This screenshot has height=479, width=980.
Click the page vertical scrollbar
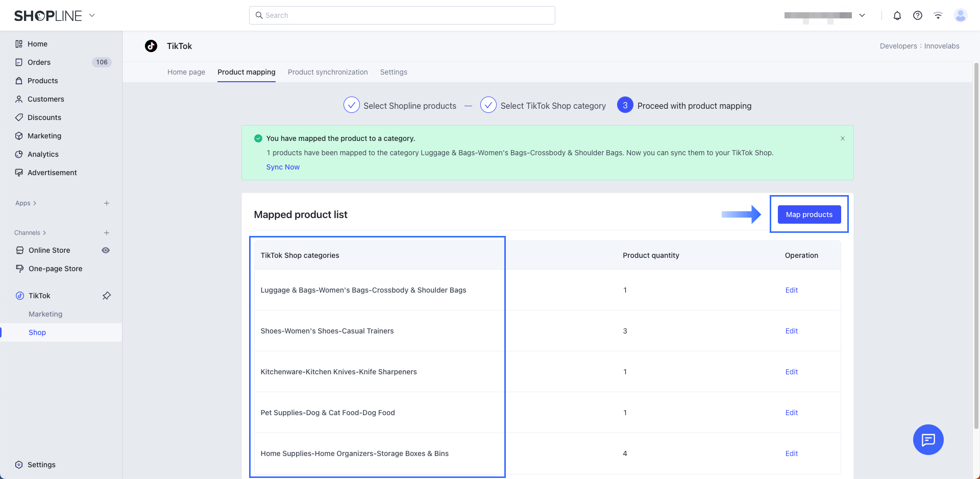976,245
